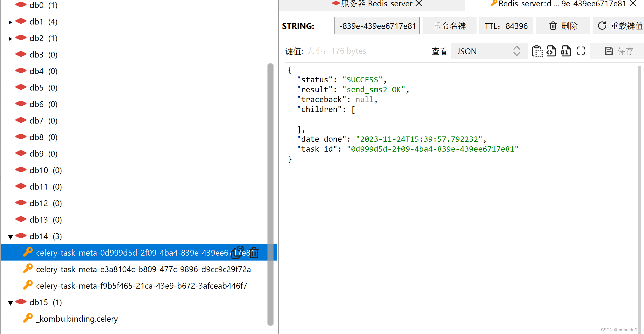Open key _kombu.binding.celery
The image size is (644, 334).
[x=77, y=319]
